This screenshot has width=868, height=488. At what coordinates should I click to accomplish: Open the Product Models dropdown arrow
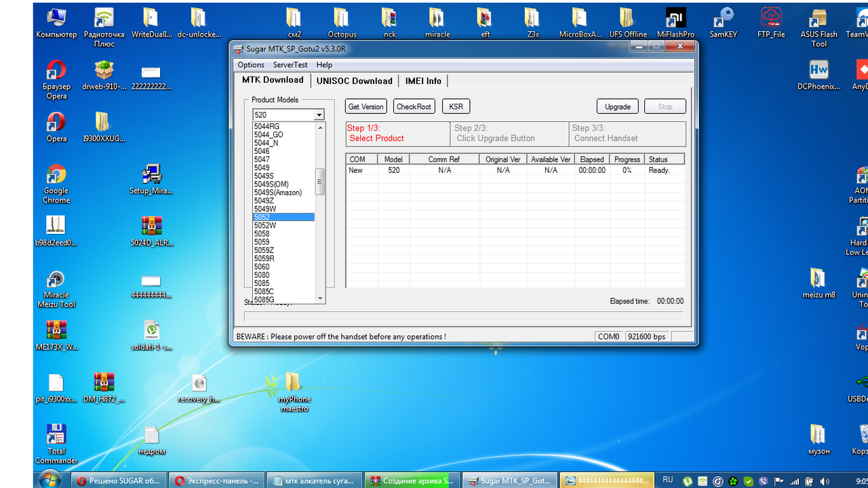pos(319,115)
